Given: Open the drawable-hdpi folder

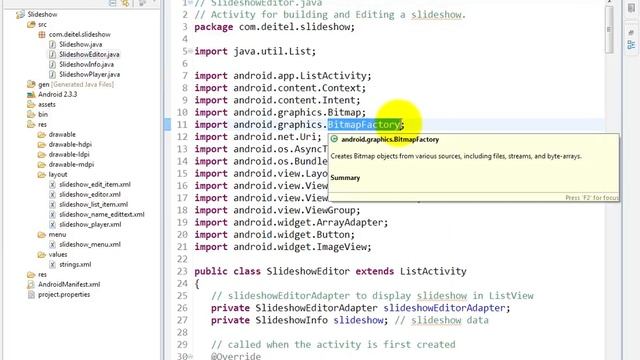Looking at the screenshot, I should [70, 144].
